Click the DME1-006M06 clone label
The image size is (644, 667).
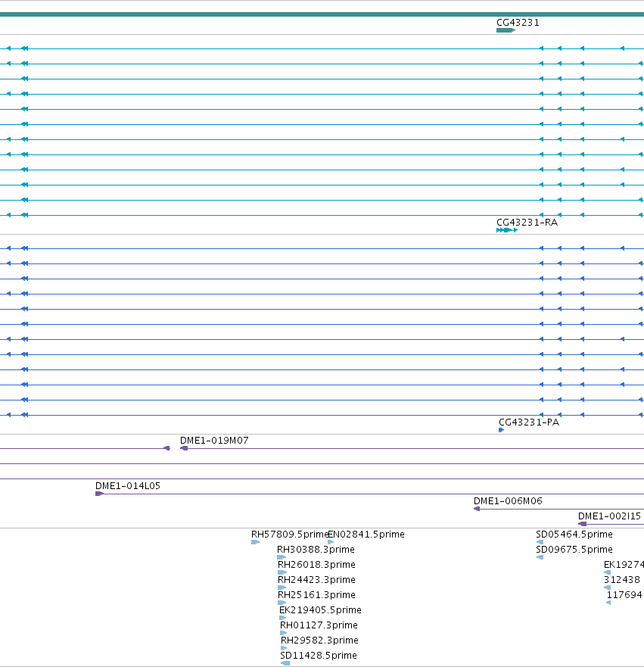pos(508,501)
